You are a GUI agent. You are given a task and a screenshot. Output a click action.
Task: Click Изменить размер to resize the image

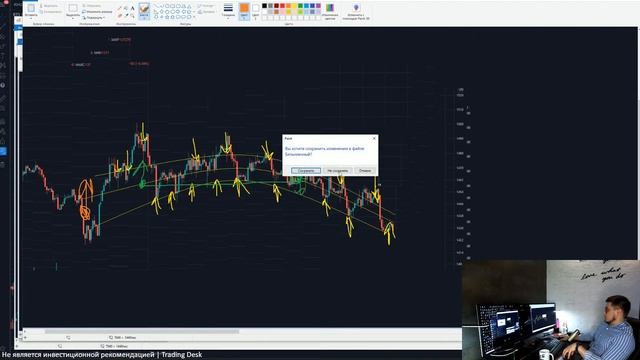[x=97, y=12]
